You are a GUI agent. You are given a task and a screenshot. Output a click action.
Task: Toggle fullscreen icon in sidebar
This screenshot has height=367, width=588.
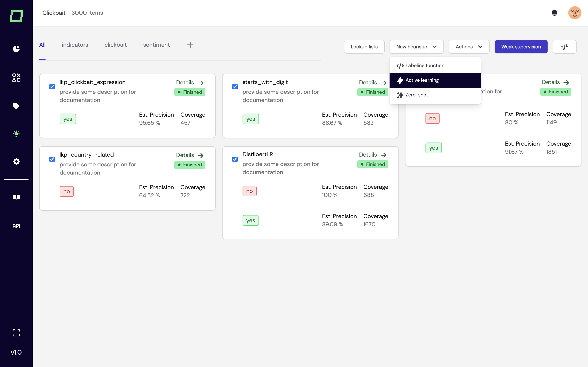point(16,333)
